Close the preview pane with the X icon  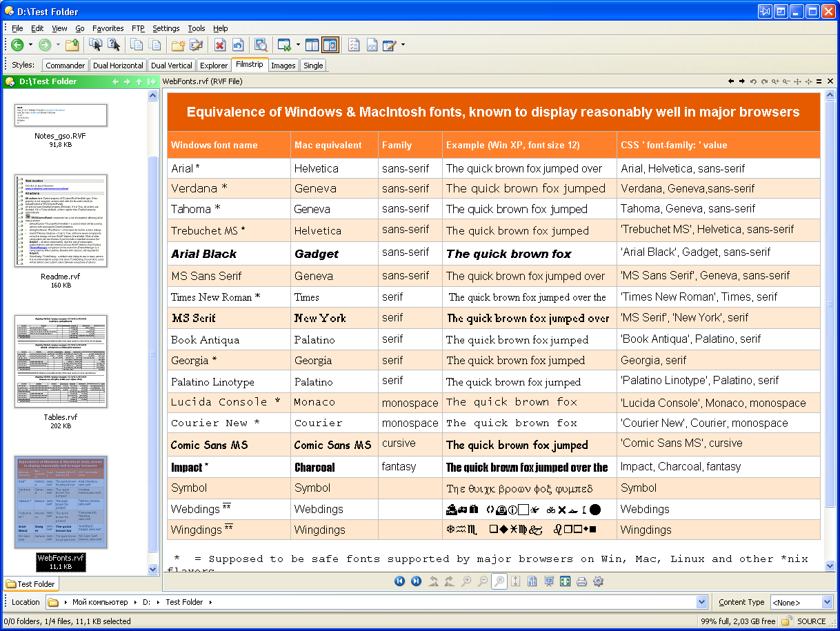(830, 81)
